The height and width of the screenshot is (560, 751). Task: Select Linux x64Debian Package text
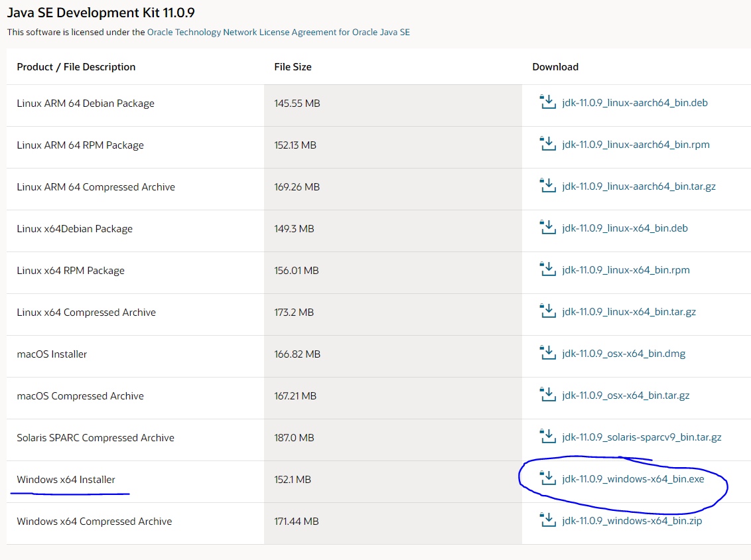point(75,228)
